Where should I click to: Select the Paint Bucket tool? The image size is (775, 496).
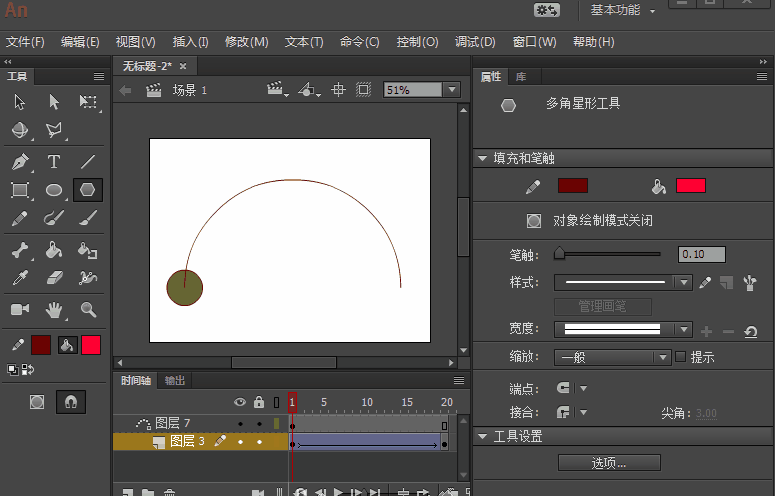pos(54,250)
